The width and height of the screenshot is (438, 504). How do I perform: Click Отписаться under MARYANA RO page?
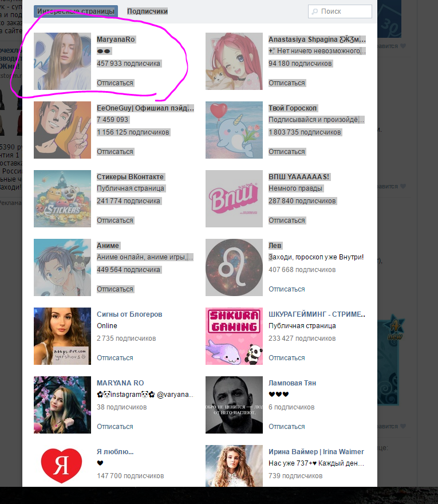(x=115, y=427)
